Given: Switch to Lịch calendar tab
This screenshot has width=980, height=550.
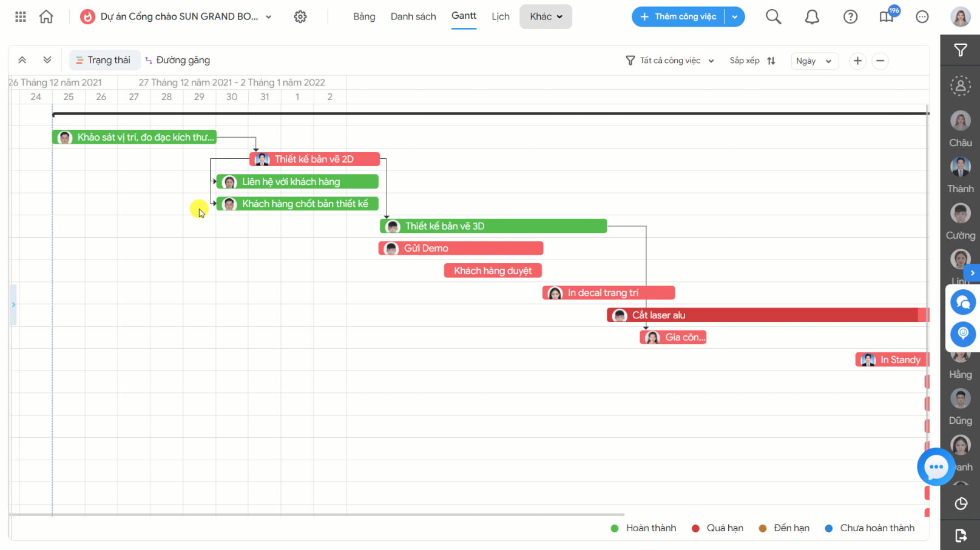Looking at the screenshot, I should point(501,17).
